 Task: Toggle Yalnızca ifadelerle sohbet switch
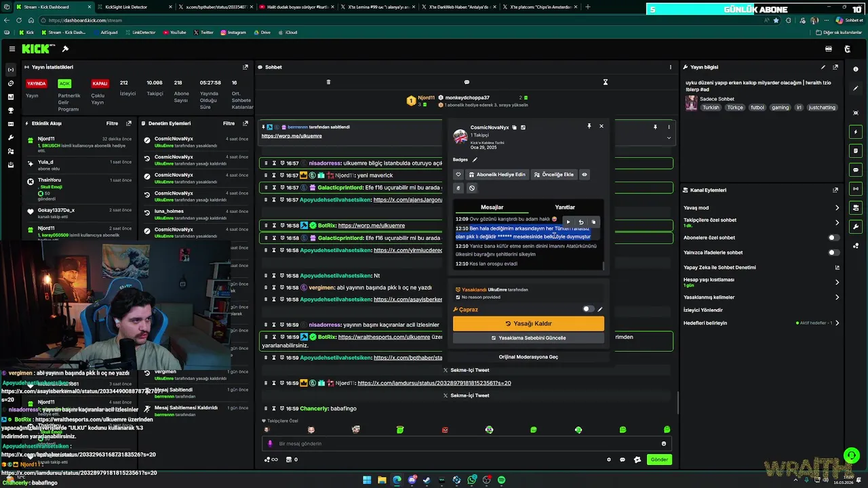(834, 253)
